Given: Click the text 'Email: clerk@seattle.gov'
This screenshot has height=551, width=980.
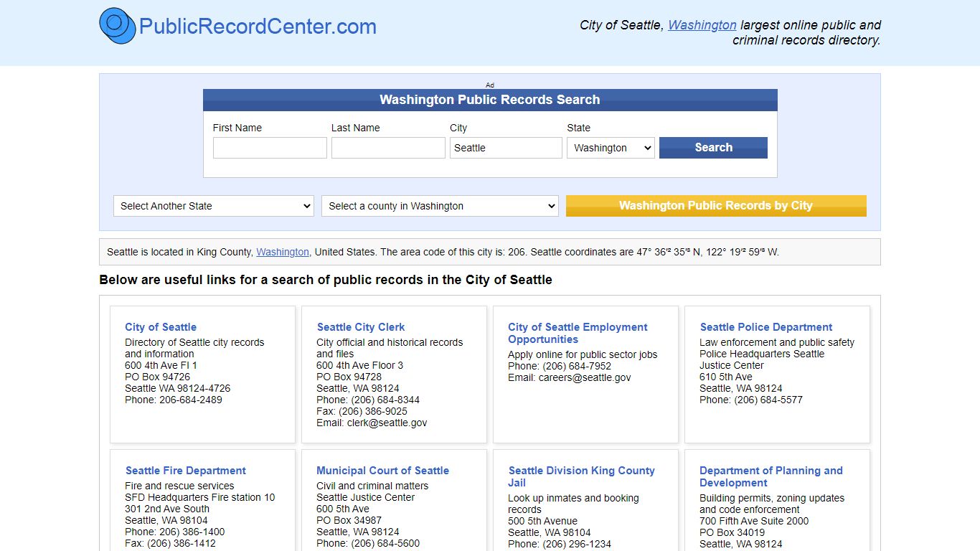Looking at the screenshot, I should [x=372, y=423].
